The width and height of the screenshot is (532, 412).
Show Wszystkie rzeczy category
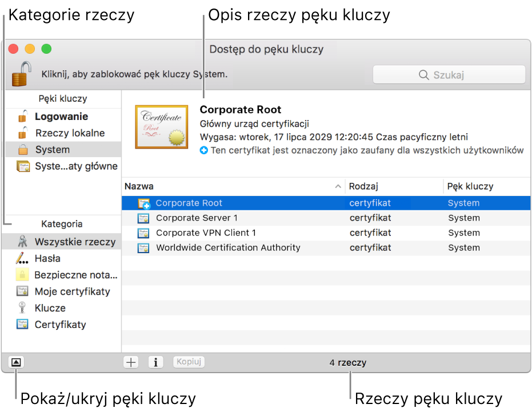pyautogui.click(x=74, y=242)
